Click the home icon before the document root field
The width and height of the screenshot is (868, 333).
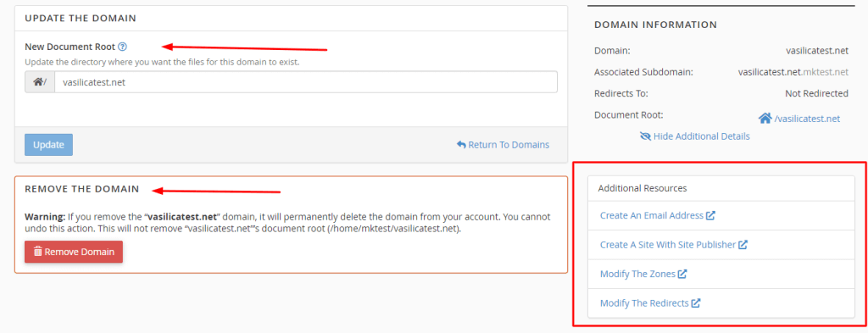coord(39,82)
